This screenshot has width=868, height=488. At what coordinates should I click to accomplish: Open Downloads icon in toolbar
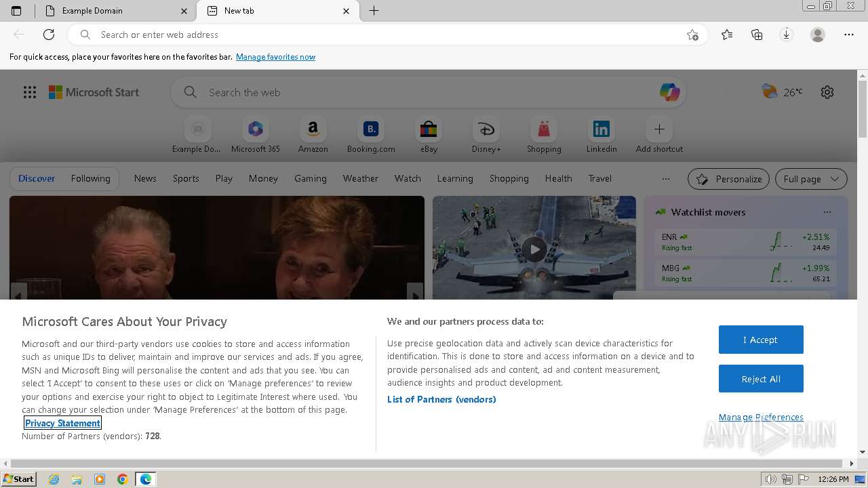tap(787, 35)
